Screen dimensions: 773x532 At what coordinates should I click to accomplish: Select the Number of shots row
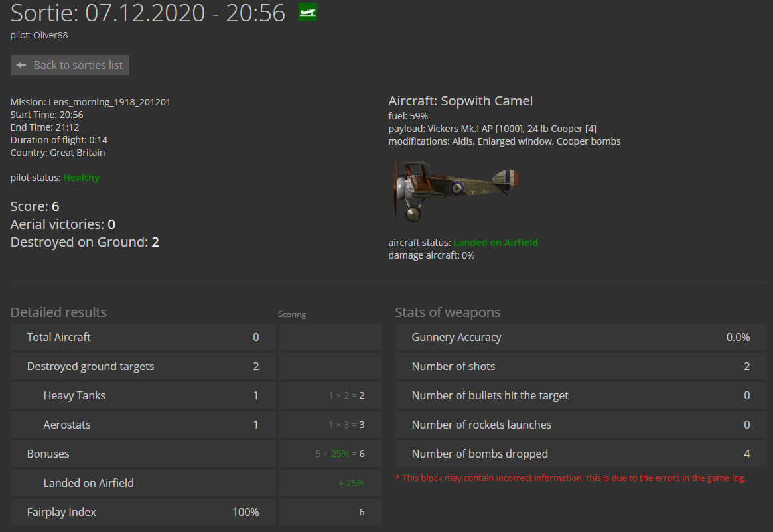pyautogui.click(x=581, y=366)
